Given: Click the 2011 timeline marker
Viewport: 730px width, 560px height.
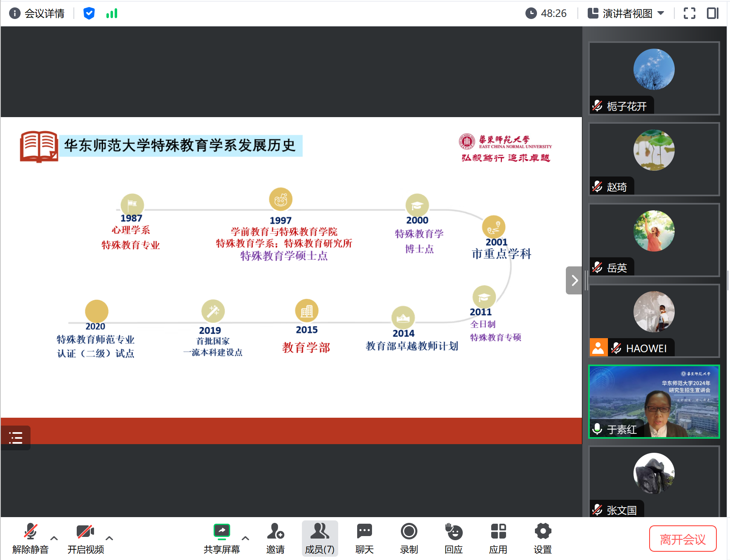Looking at the screenshot, I should coord(484,297).
